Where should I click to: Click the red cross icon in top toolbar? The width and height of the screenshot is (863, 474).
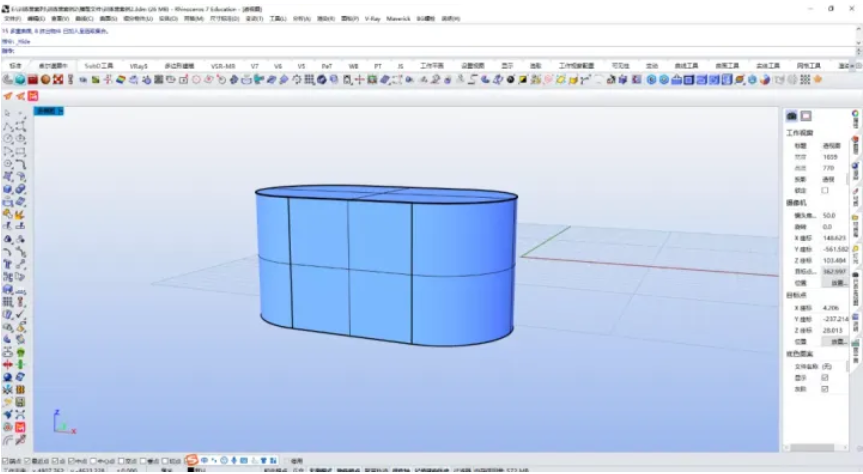coord(359,80)
